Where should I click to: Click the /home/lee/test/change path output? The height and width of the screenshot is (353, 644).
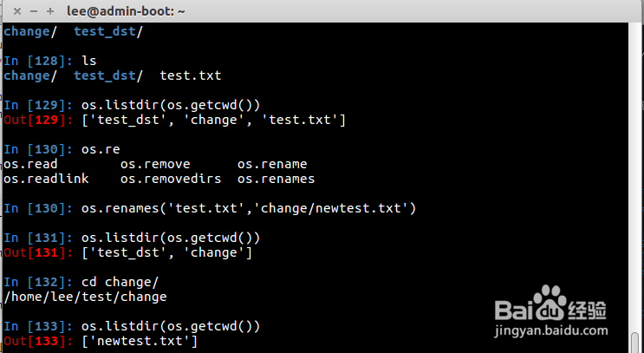click(85, 297)
